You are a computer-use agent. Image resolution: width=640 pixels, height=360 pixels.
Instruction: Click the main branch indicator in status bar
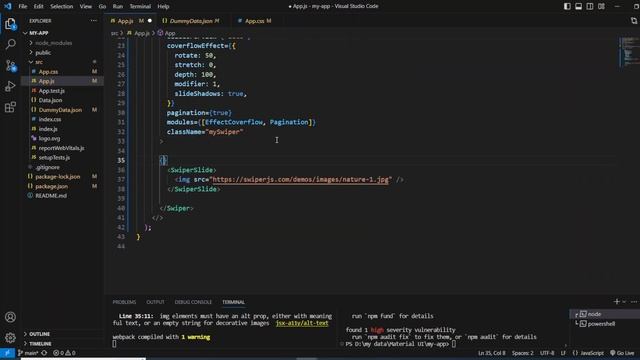pos(28,353)
